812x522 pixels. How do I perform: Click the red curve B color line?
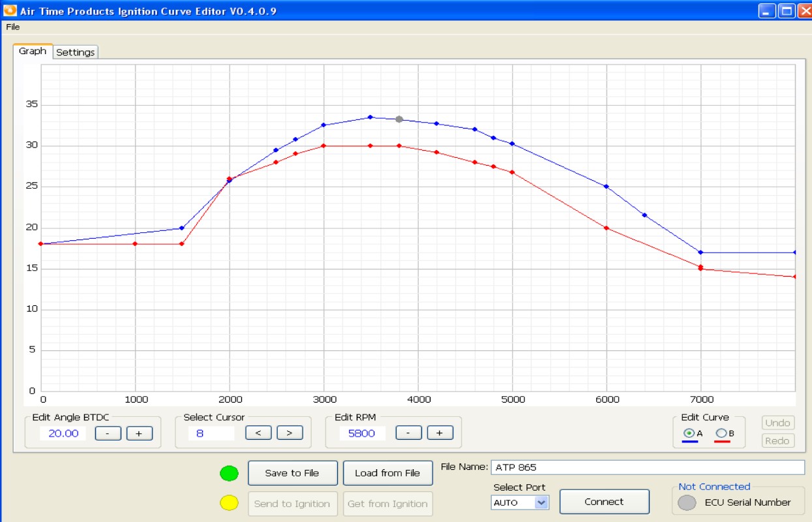(722, 442)
